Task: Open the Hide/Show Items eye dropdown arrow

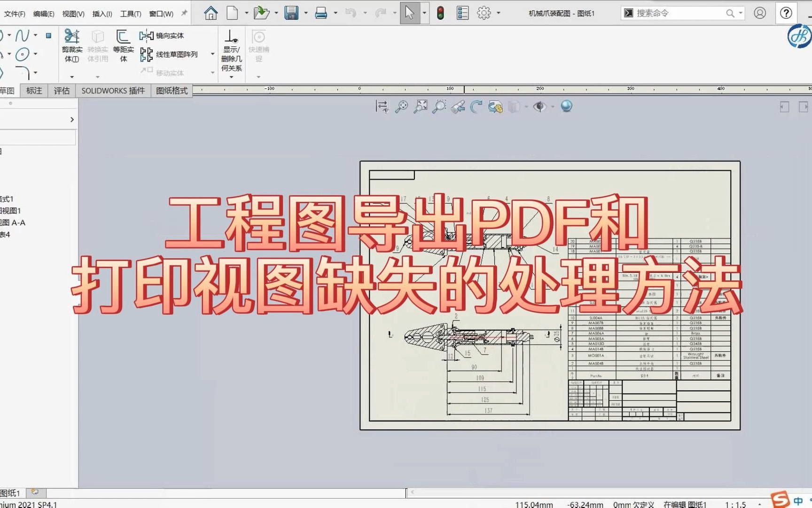Action: coord(552,107)
